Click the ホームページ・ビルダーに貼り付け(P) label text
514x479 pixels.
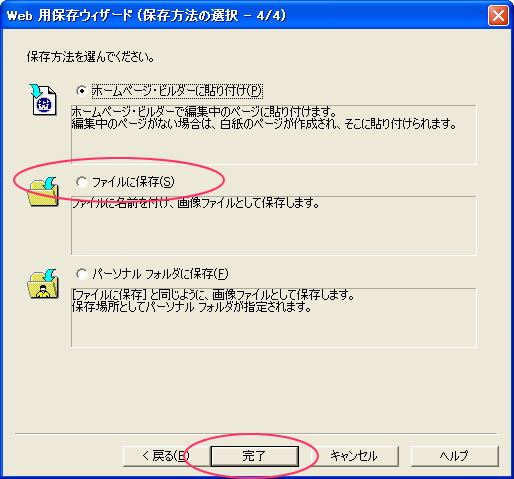pos(177,91)
